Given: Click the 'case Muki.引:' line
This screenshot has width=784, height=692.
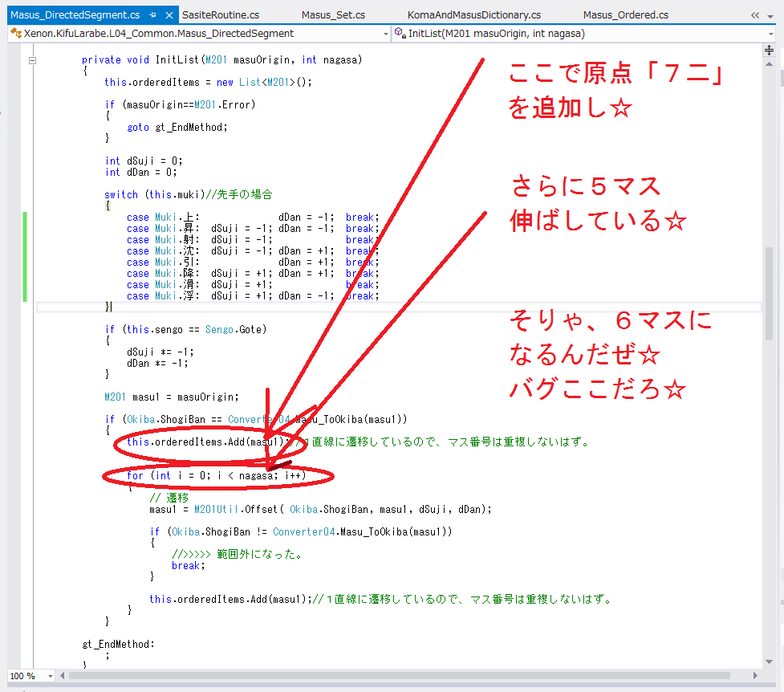Looking at the screenshot, I should [253, 263].
